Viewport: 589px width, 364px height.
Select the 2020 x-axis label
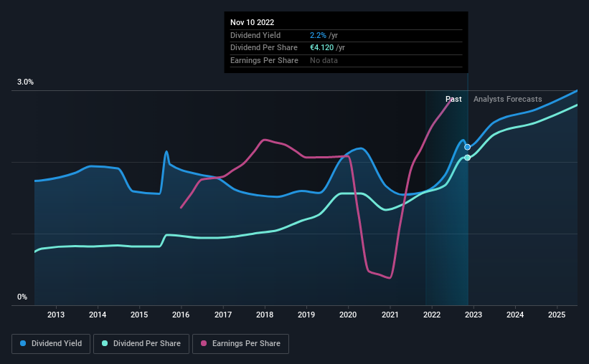pyautogui.click(x=348, y=315)
